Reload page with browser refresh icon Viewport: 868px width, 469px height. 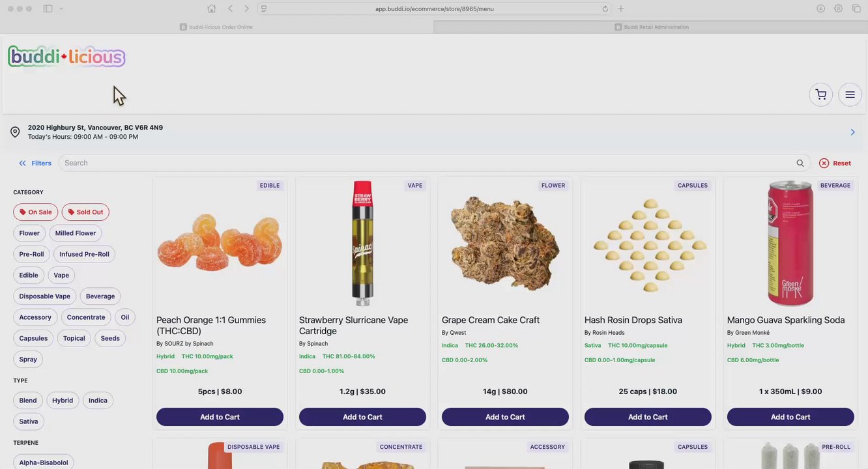click(x=605, y=8)
